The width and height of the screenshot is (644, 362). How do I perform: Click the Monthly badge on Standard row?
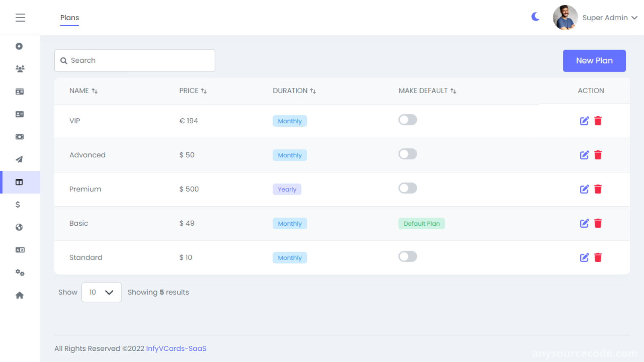click(x=290, y=258)
